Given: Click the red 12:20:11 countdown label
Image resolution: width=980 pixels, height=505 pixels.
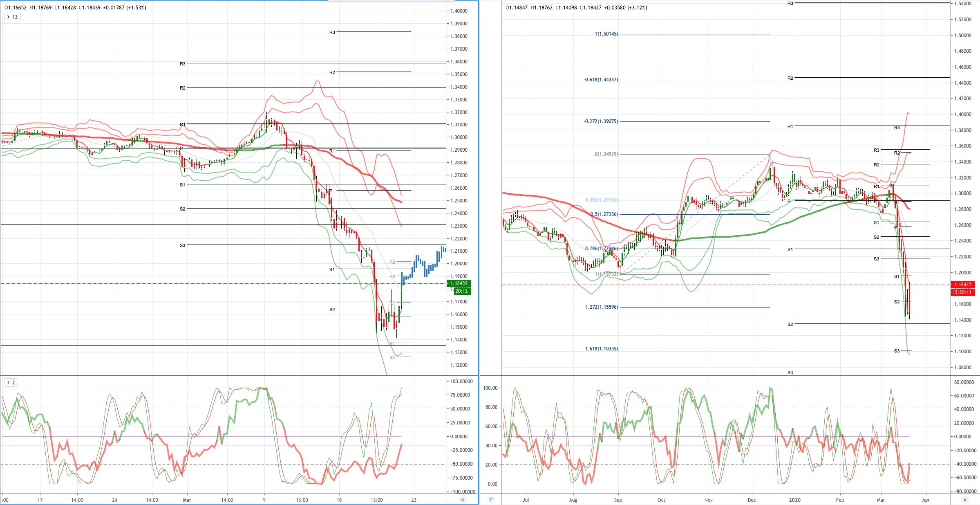Looking at the screenshot, I should coord(963,292).
